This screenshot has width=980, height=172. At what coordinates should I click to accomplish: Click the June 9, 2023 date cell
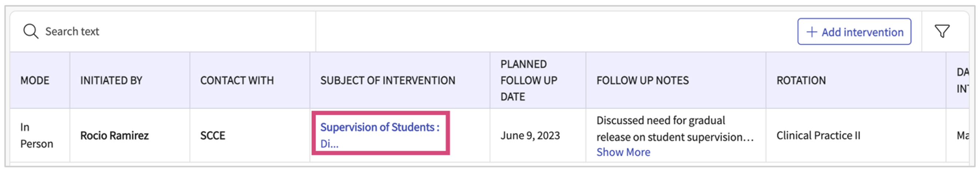tap(530, 136)
